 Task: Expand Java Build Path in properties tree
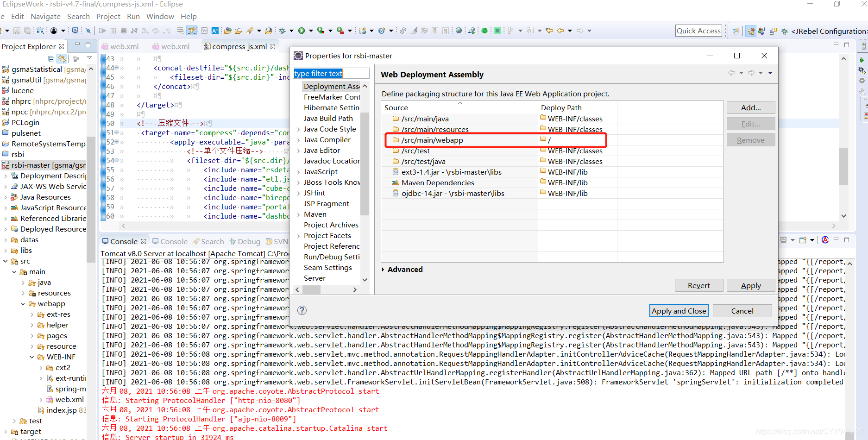[328, 118]
